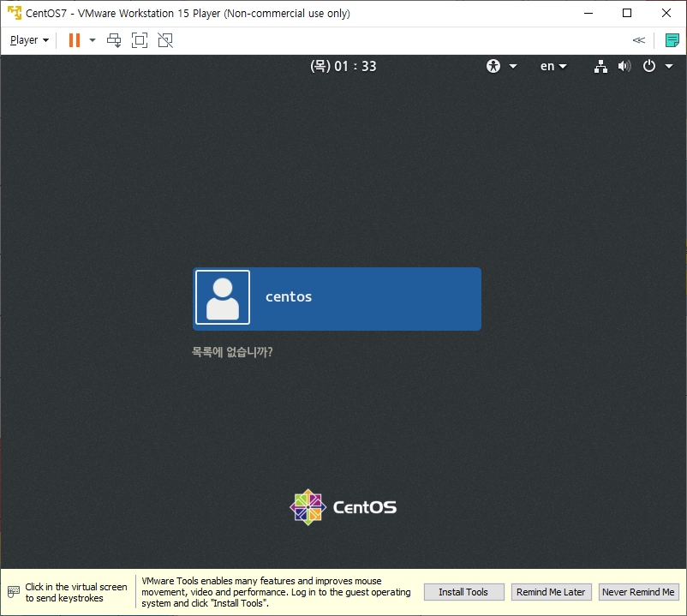Open the 'en' keyboard layout selector

click(x=553, y=66)
